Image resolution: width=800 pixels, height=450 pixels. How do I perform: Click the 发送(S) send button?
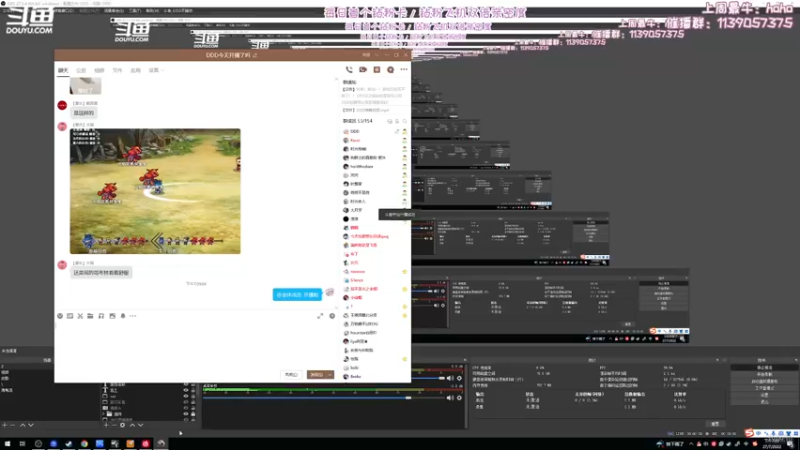point(317,374)
